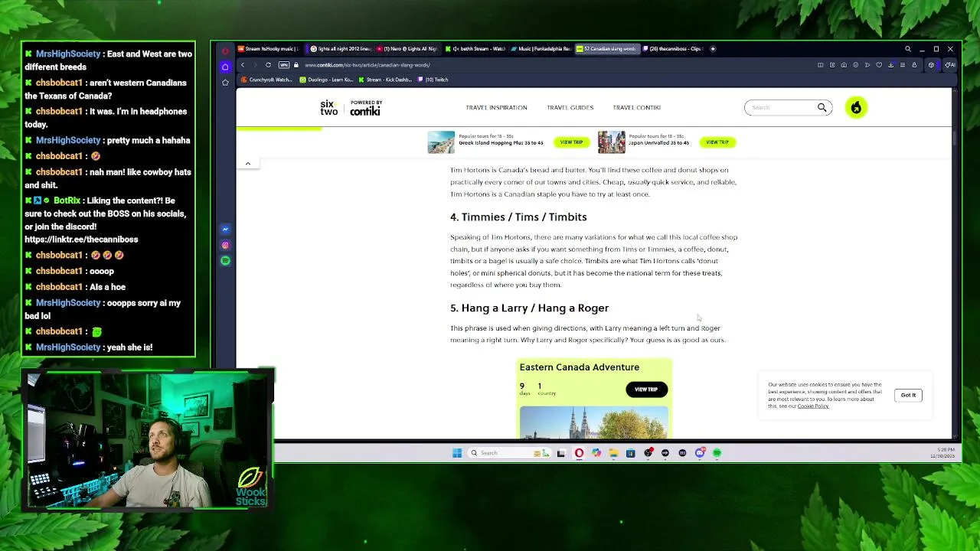Open Greek Island Hopping thumbnail
The height and width of the screenshot is (551, 980).
pos(441,142)
